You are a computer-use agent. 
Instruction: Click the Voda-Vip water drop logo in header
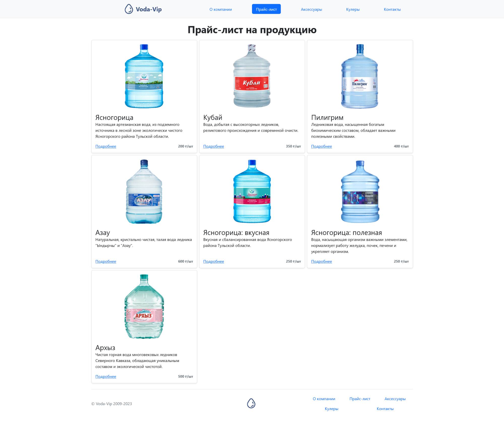click(129, 9)
